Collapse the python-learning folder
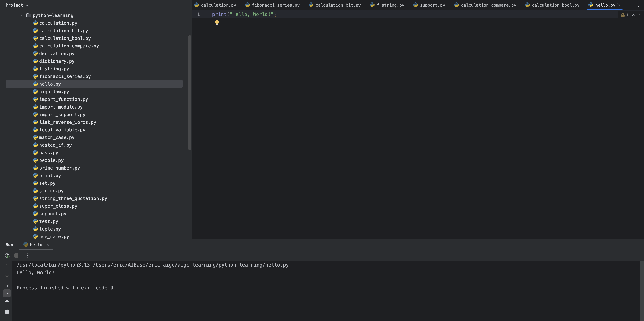The image size is (644, 321). (22, 15)
